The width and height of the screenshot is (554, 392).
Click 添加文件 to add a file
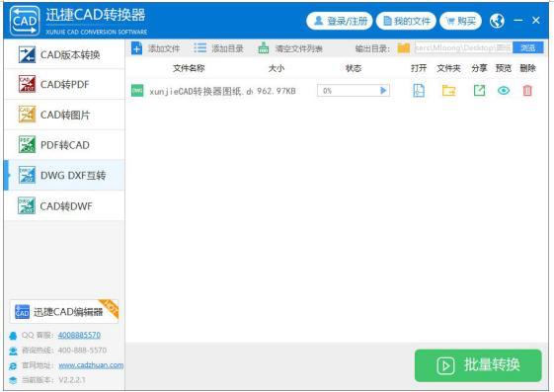tap(156, 48)
